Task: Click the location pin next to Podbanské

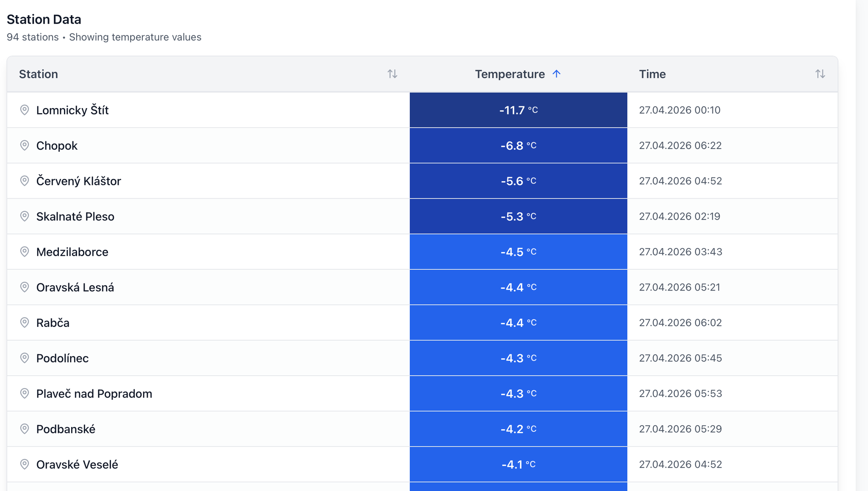Action: [25, 429]
